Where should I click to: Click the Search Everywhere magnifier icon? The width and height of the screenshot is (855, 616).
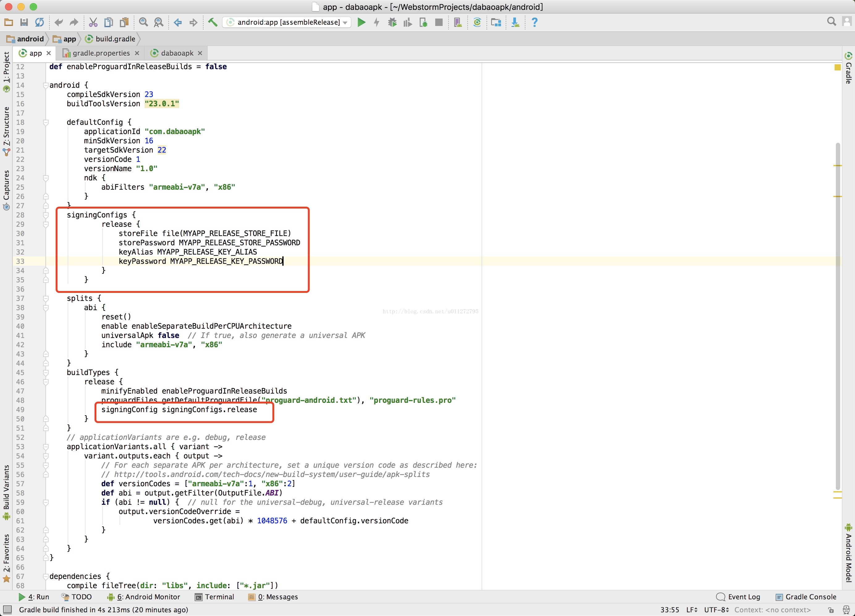click(x=831, y=22)
